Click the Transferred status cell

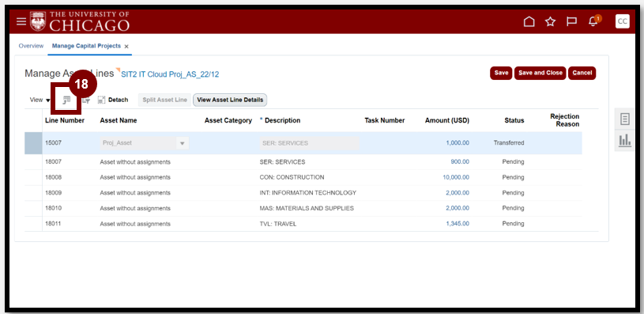[x=509, y=143]
